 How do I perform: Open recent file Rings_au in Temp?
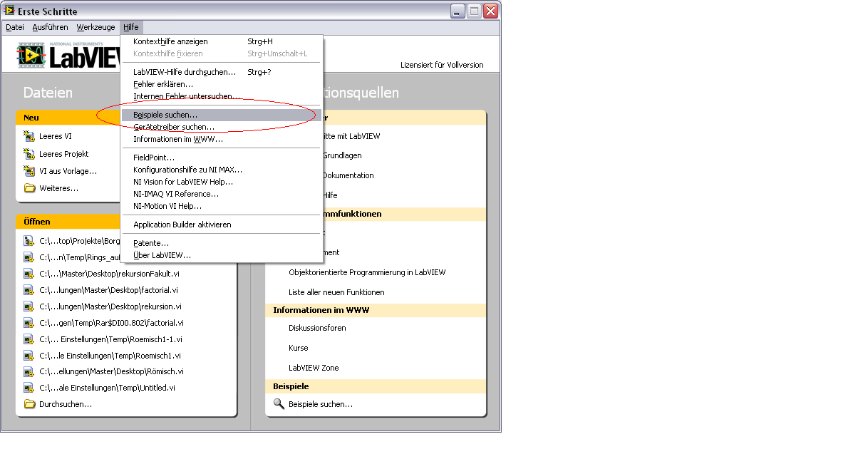coord(80,257)
